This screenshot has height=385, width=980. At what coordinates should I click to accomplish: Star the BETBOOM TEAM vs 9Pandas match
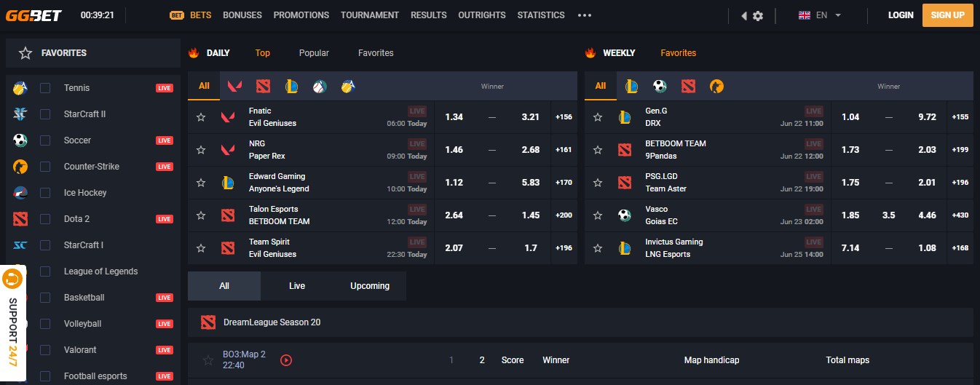598,150
